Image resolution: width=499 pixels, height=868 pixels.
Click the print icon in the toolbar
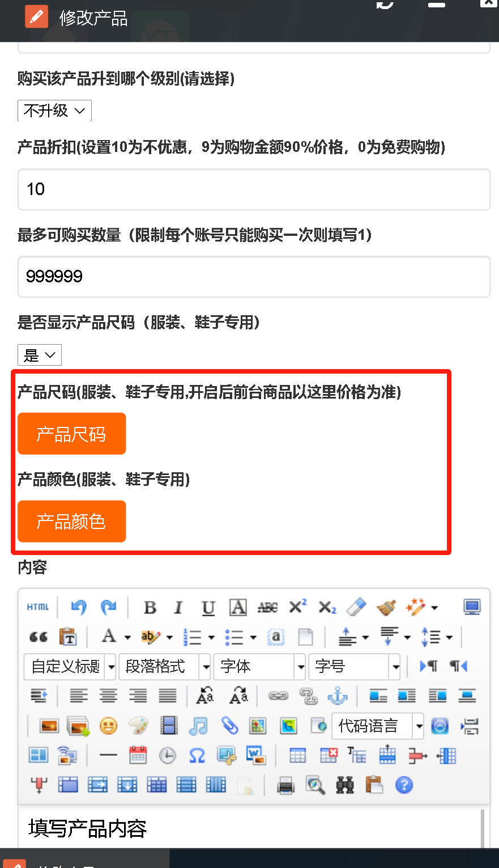click(285, 785)
